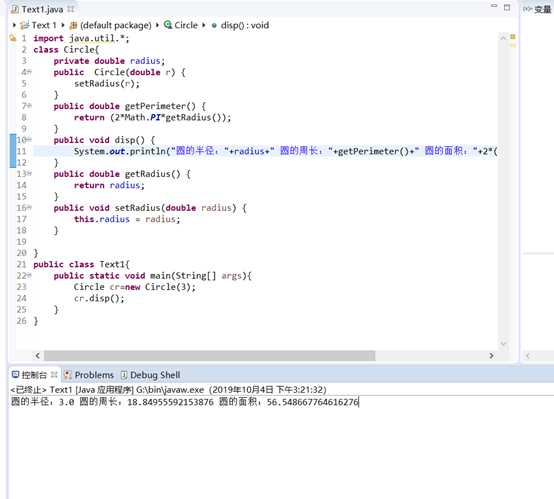The image size is (554, 499).
Task: Open the Variables view tab
Action: [537, 9]
